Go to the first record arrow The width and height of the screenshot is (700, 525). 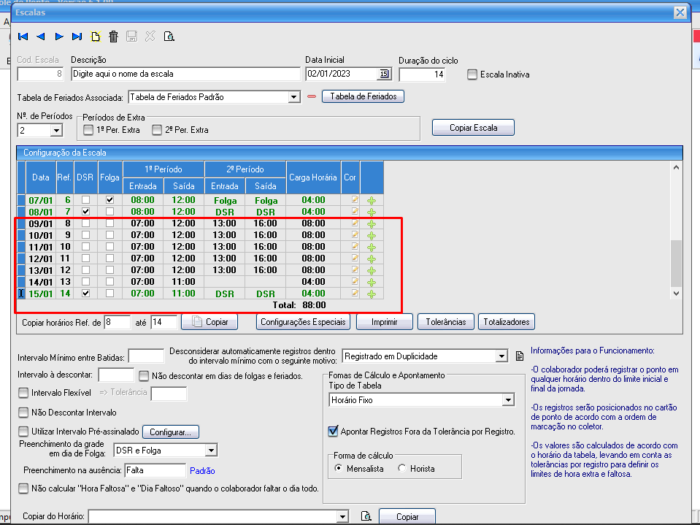pos(23,37)
